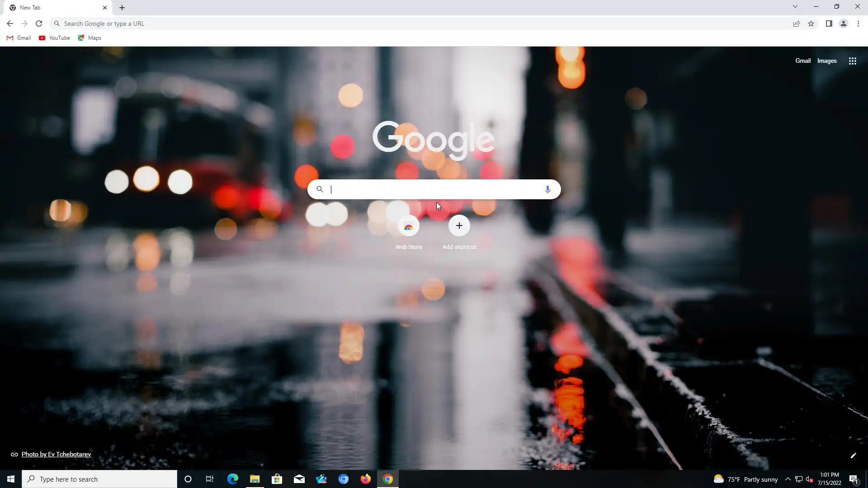The width and height of the screenshot is (868, 488).
Task: Open Web Store shortcut tile
Action: point(408,226)
